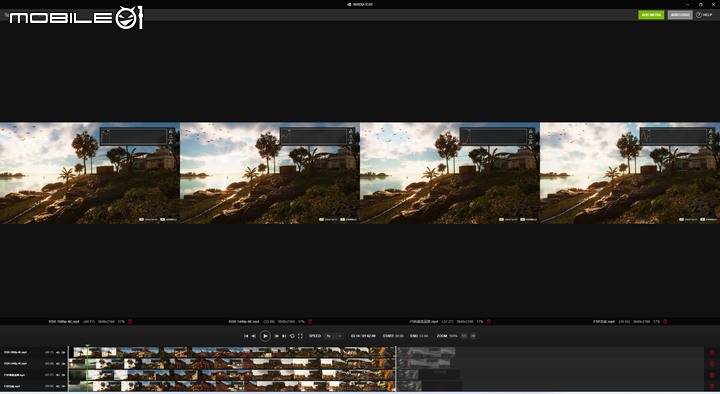Play the synchronized comparison videos
The width and height of the screenshot is (720, 394).
[265, 336]
